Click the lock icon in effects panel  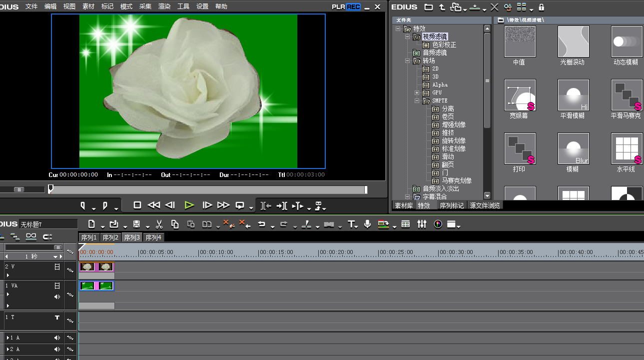(x=541, y=7)
